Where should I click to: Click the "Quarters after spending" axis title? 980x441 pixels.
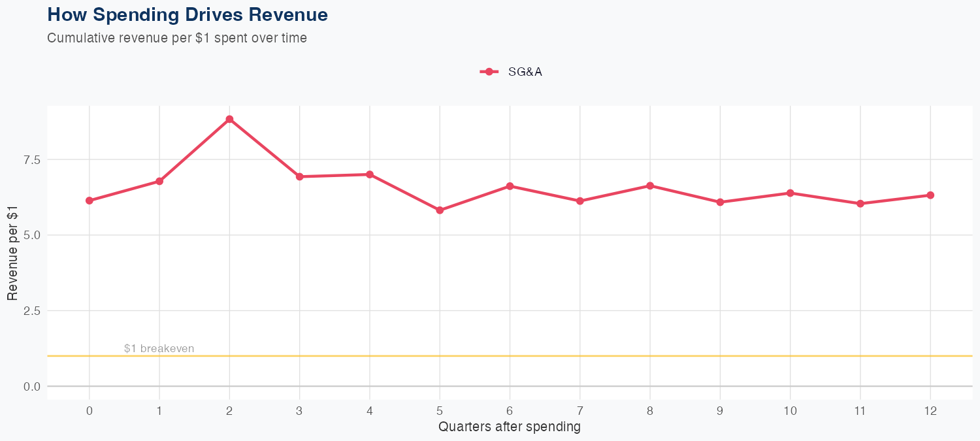[x=510, y=427]
